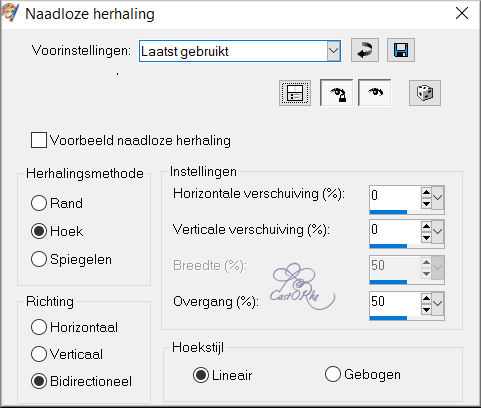This screenshot has height=408, width=481.
Task: Increase Verticale verschuiving with up arrow
Action: pyautogui.click(x=426, y=227)
